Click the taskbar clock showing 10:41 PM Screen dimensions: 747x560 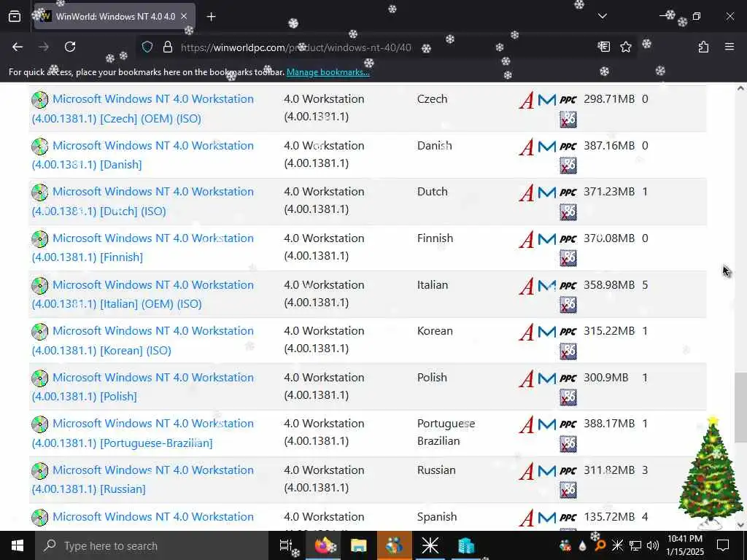pyautogui.click(x=684, y=545)
